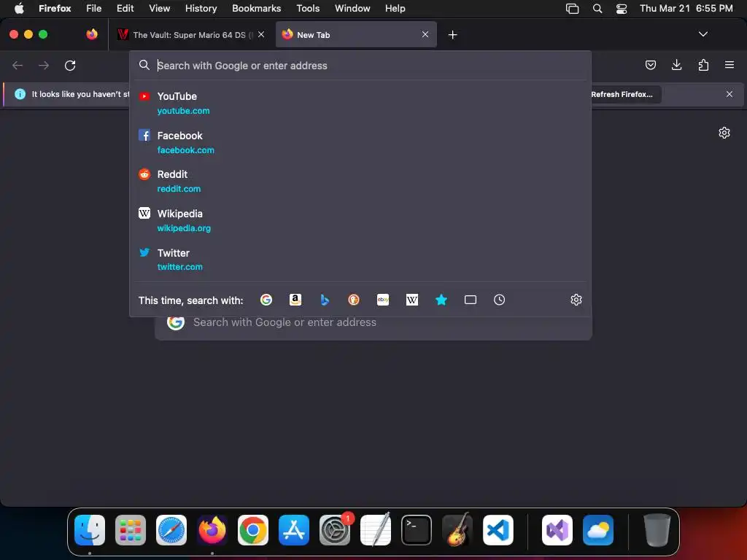Open Finder from the dock

(x=90, y=530)
